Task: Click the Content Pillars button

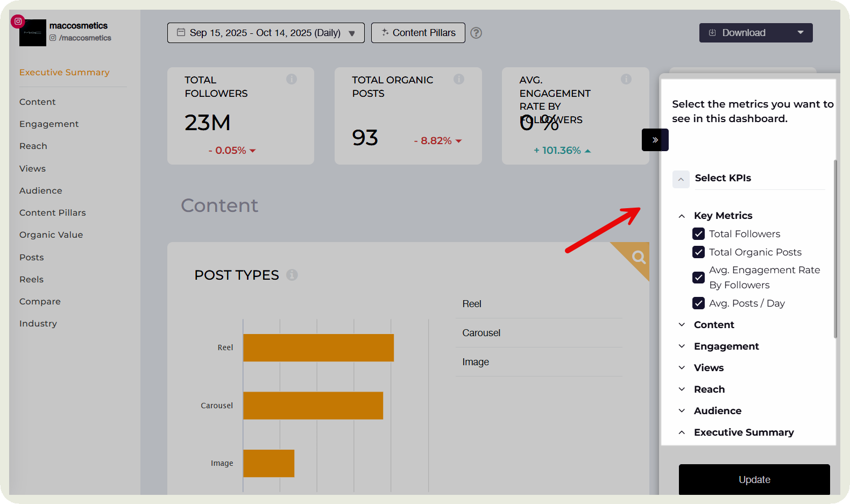Action: pos(418,33)
